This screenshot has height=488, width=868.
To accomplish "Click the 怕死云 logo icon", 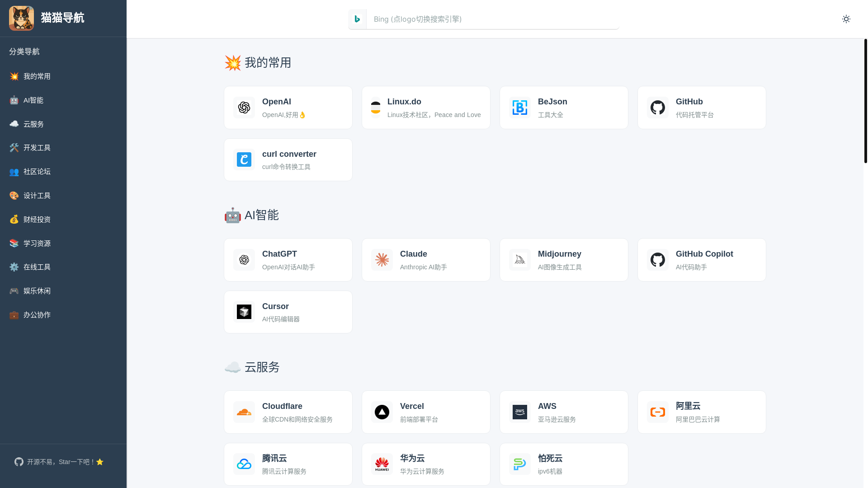I will coord(520,464).
